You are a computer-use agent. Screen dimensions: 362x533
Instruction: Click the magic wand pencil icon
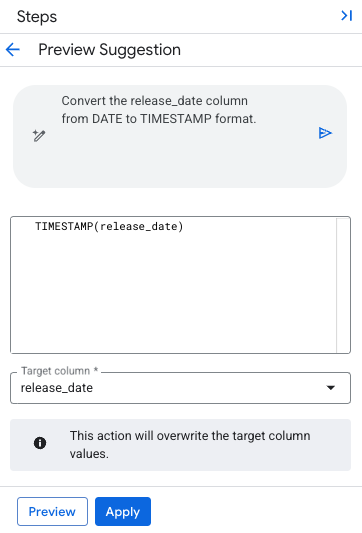[x=39, y=136]
